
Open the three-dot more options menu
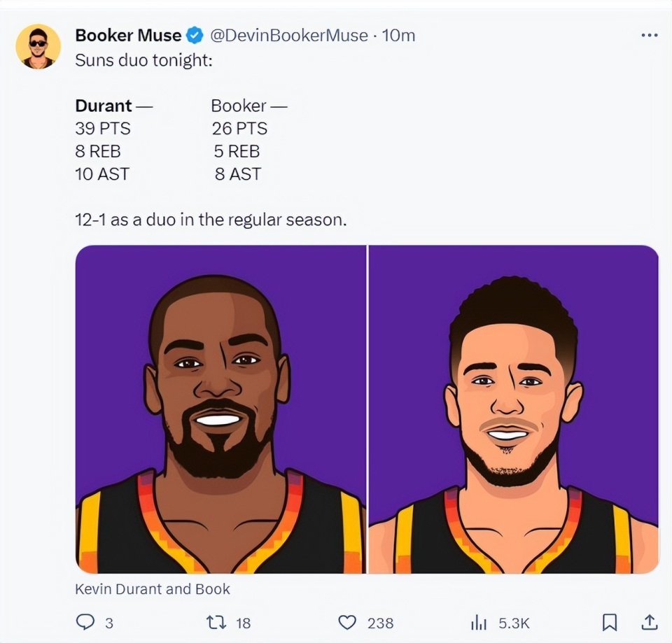[x=649, y=35]
